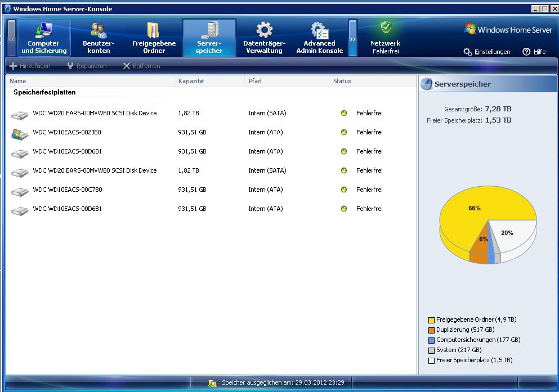Select the Speicherfestplatten group heading
Viewport: 559px width, 392px height.
(x=44, y=92)
